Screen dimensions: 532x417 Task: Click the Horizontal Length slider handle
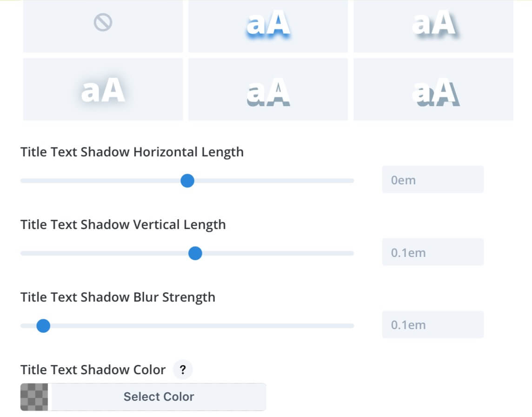pyautogui.click(x=187, y=181)
